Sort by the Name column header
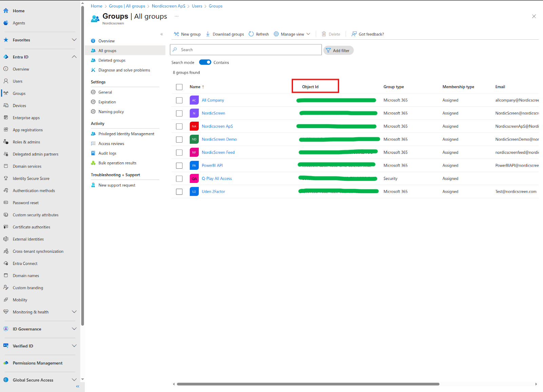Screen dimensions: 543x392 197,87
